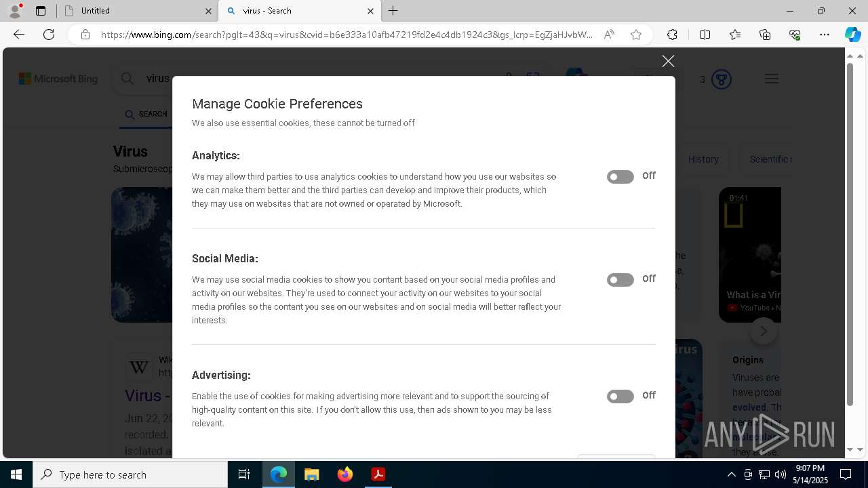868x488 pixels.
Task: Add this page to favorites with the star icon
Action: (636, 35)
